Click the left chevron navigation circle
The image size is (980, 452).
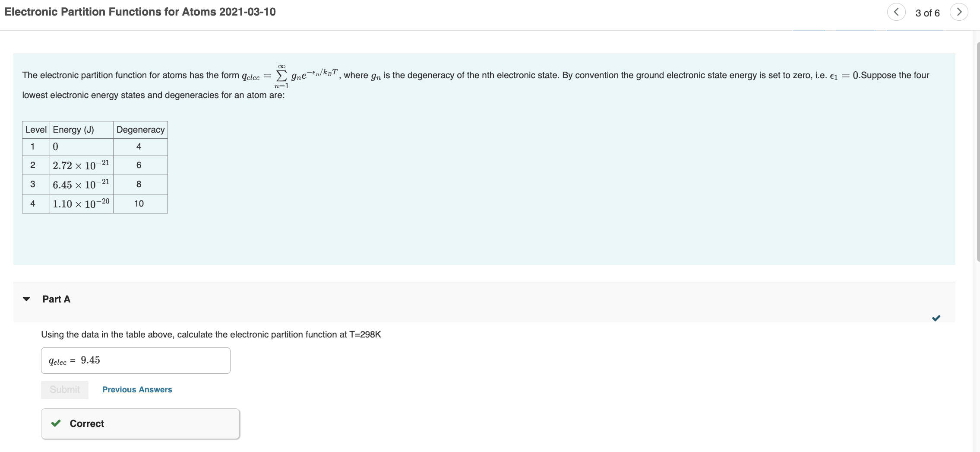click(x=896, y=12)
